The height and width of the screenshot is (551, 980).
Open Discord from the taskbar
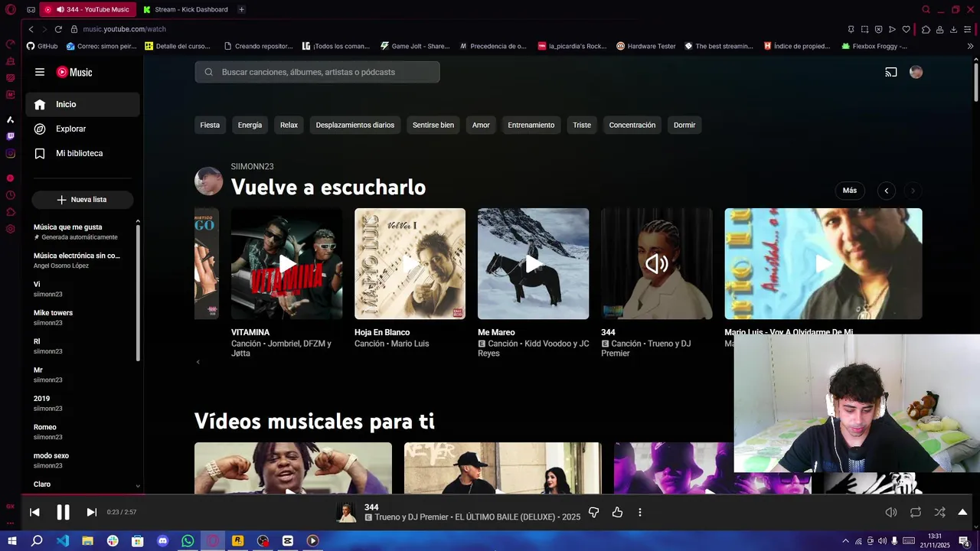(162, 541)
